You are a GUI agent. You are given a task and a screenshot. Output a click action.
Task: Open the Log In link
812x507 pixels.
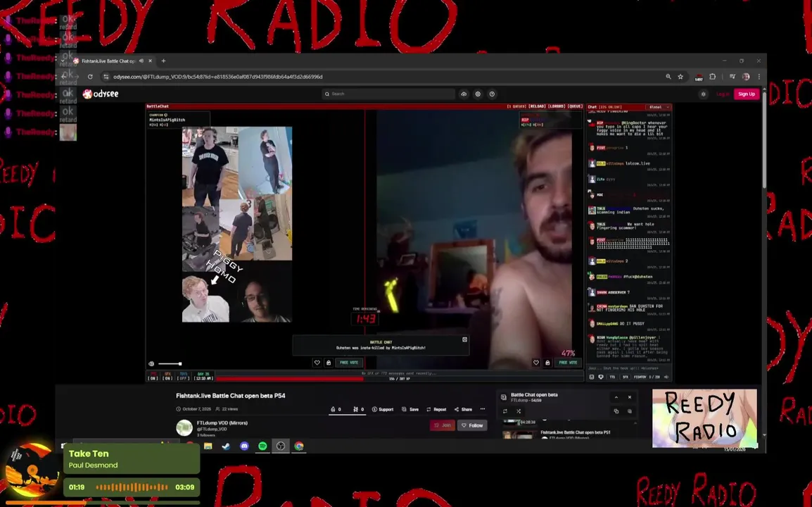click(723, 94)
